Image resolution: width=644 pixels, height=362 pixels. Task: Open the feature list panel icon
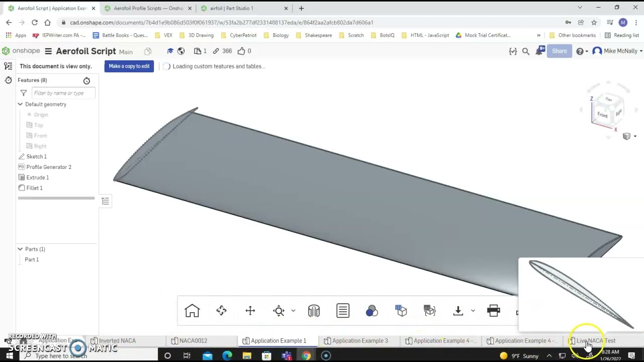(8, 66)
